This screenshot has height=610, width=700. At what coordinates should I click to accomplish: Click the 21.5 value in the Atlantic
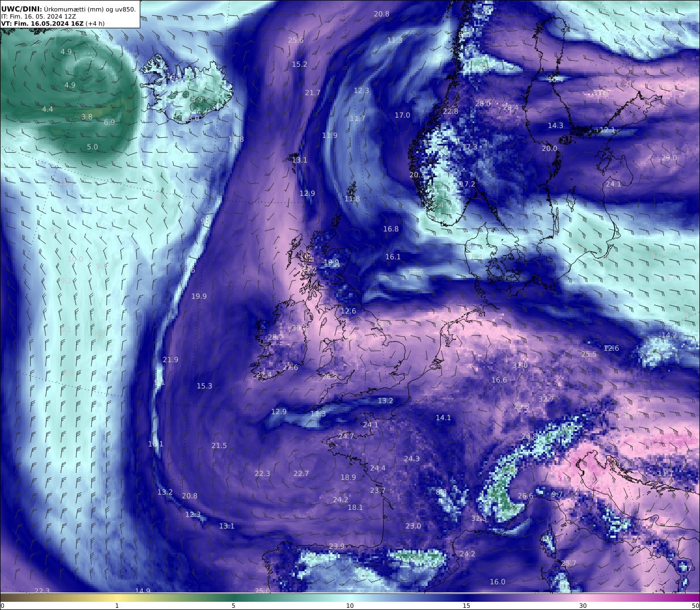219,446
